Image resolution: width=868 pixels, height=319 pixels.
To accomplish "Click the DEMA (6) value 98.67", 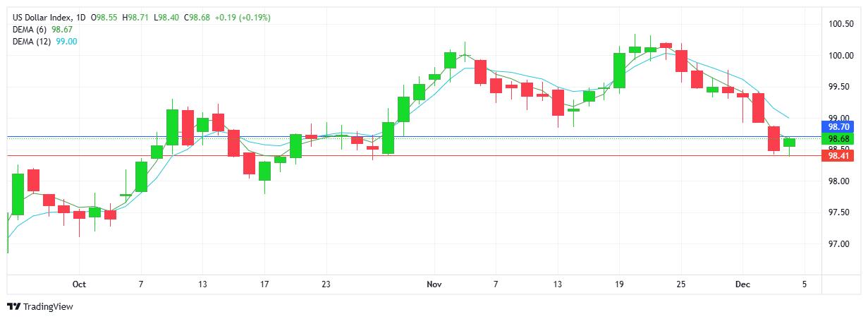I will pyautogui.click(x=62, y=29).
